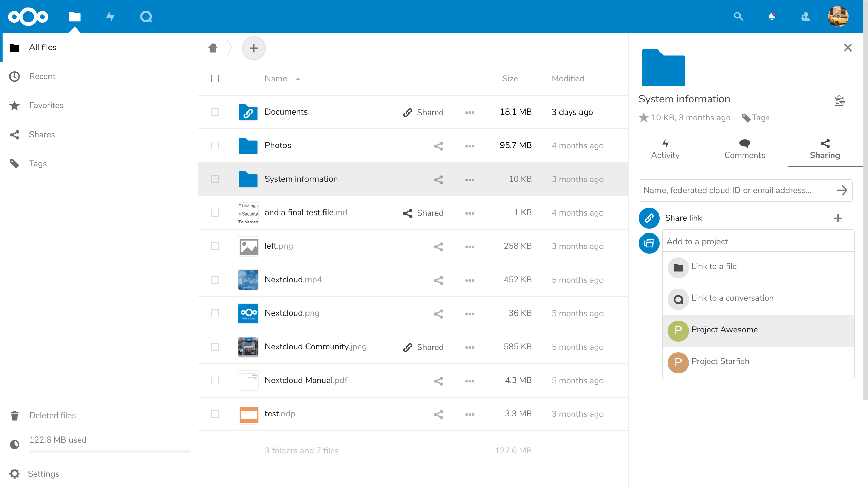
Task: Submit the share recipient arrow
Action: tap(842, 190)
